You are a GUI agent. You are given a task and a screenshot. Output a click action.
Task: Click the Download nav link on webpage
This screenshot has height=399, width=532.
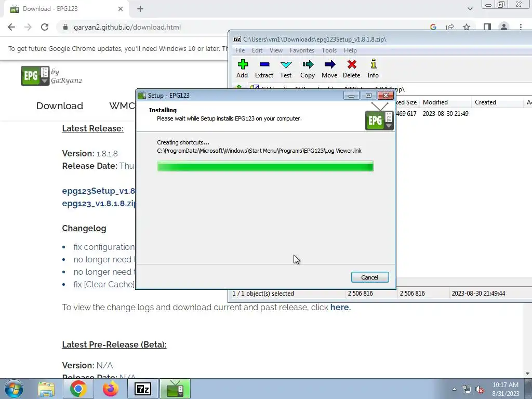(x=60, y=105)
